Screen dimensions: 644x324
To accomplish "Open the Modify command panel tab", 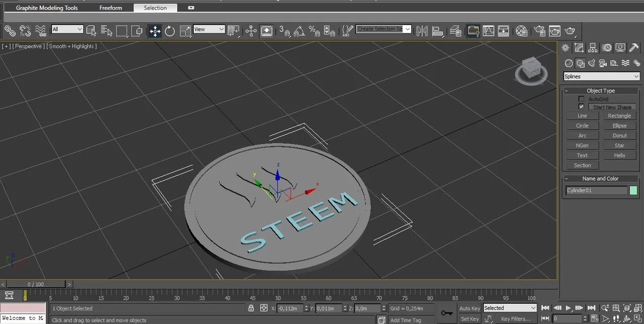I will 579,48.
